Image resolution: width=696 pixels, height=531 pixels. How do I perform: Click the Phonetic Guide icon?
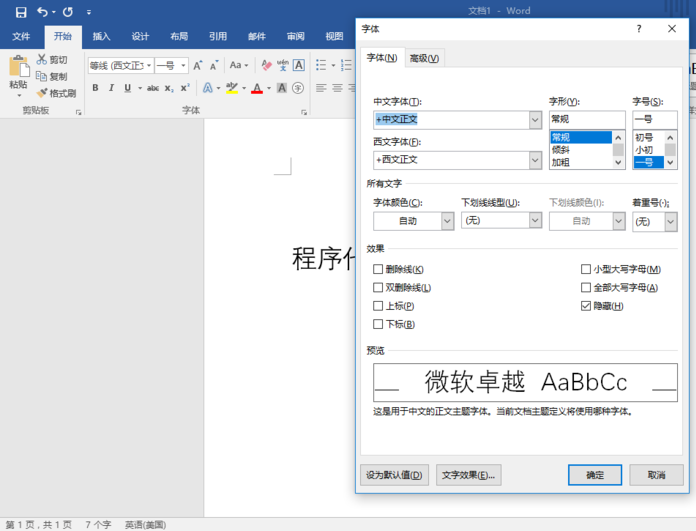[283, 65]
